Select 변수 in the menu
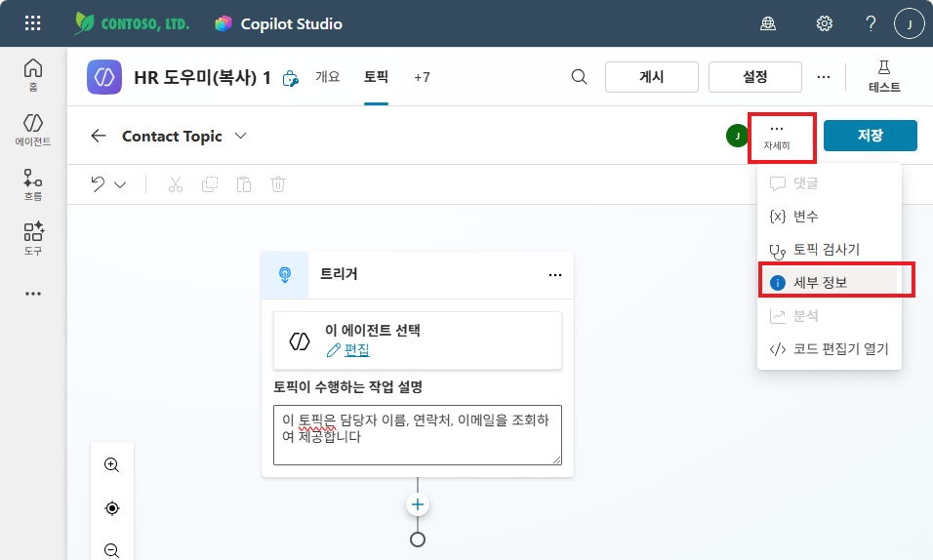Screen dimensions: 933x560 830,216
